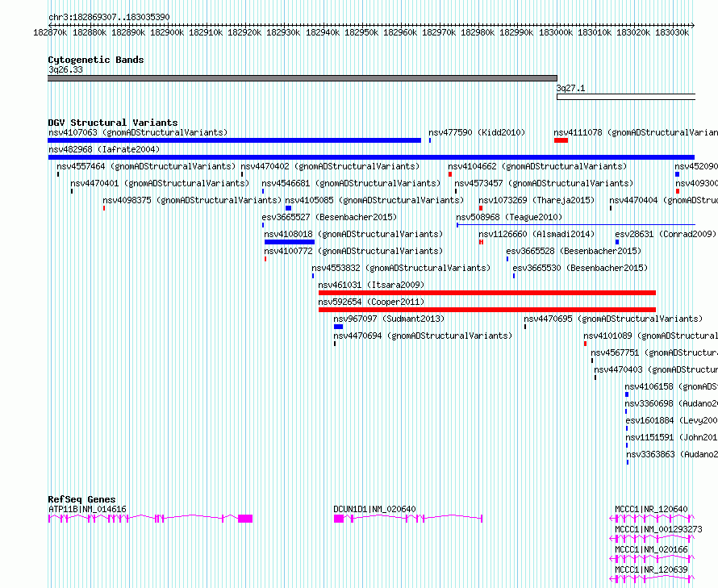
Task: Select the red nsv461031 Itsara2009 bar
Action: point(487,293)
